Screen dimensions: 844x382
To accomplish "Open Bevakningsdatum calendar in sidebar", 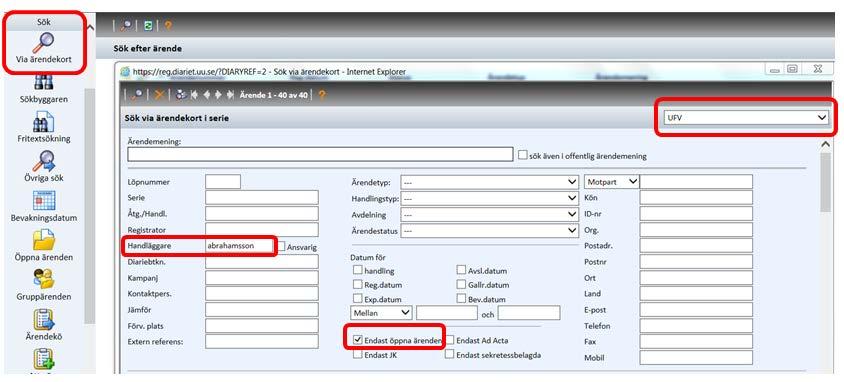I will point(43,207).
